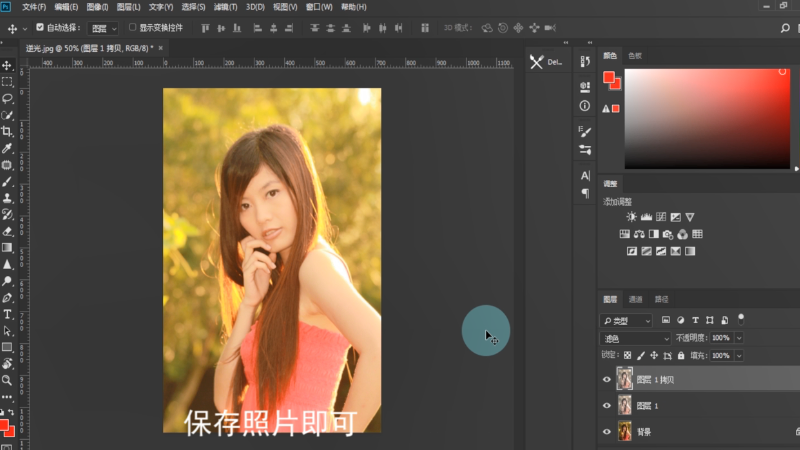The height and width of the screenshot is (450, 800).
Task: Add a Brightness/Contrast adjustment
Action: (632, 217)
